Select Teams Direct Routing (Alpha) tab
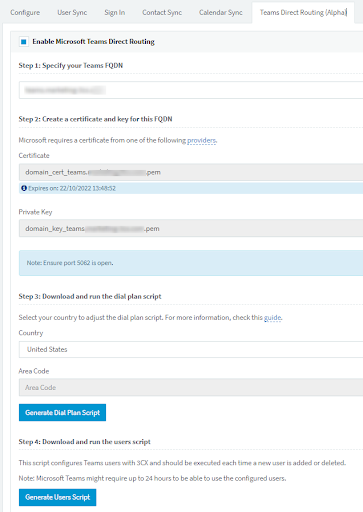This screenshot has width=363, height=512. pyautogui.click(x=303, y=13)
